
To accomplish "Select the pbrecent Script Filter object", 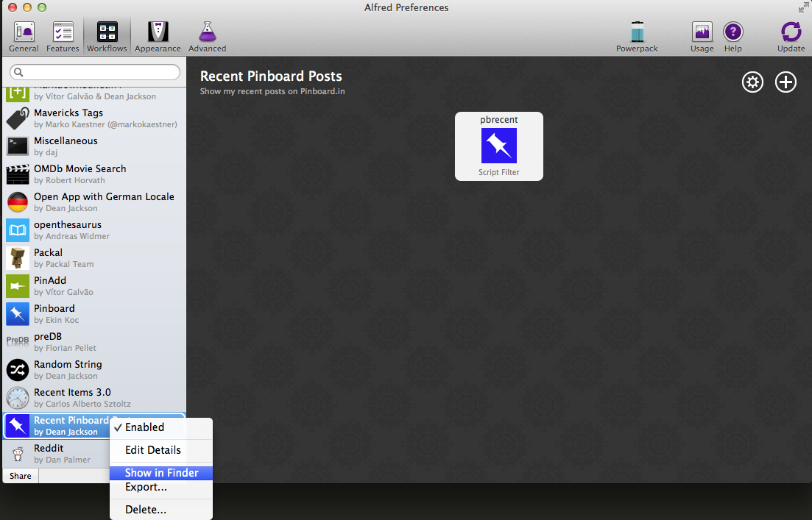I will click(x=498, y=146).
